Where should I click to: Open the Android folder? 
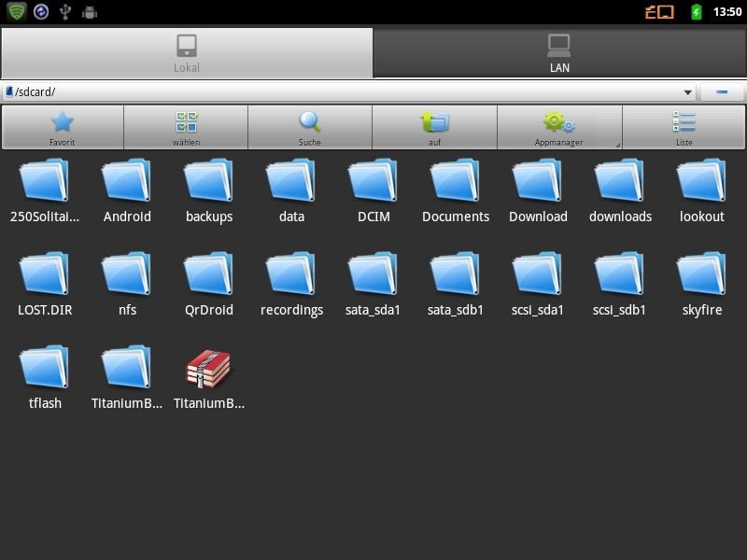(127, 191)
